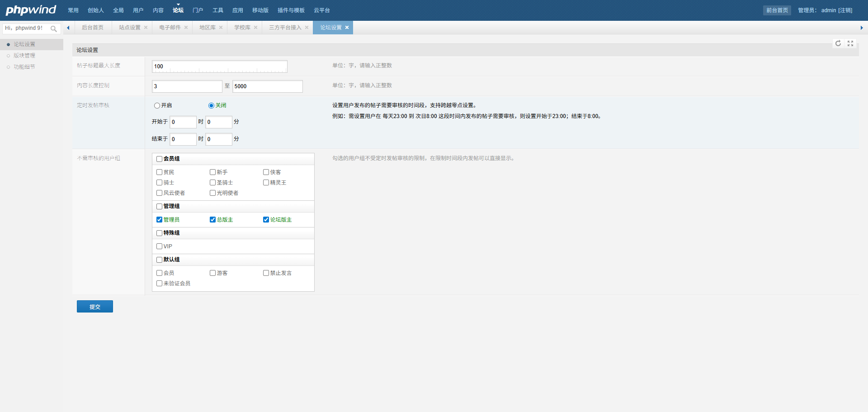Screen dimensions: 868x412
Task: Click the 前台首页 button
Action: click(x=777, y=10)
